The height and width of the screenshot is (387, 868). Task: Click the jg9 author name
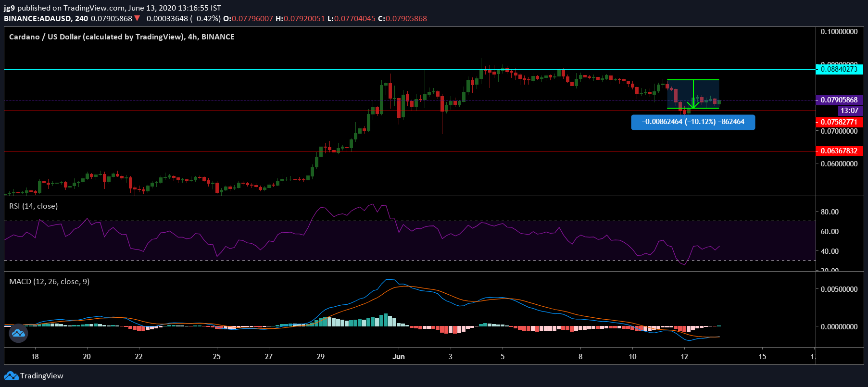(x=9, y=8)
